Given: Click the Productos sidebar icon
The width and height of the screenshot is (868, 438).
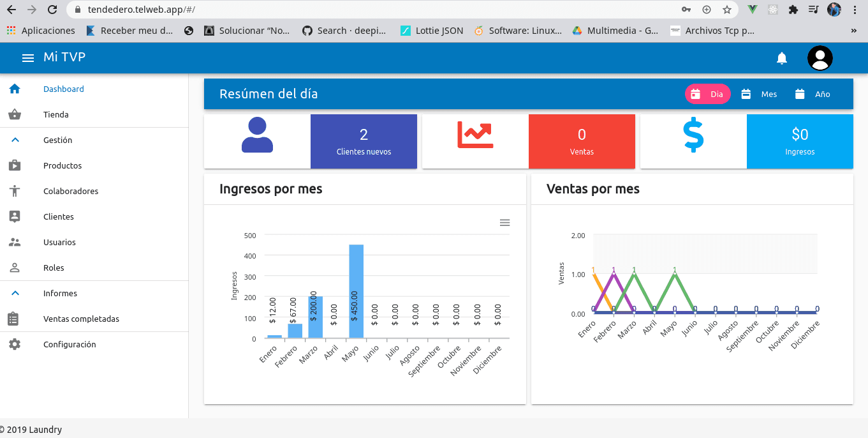Looking at the screenshot, I should (15, 165).
